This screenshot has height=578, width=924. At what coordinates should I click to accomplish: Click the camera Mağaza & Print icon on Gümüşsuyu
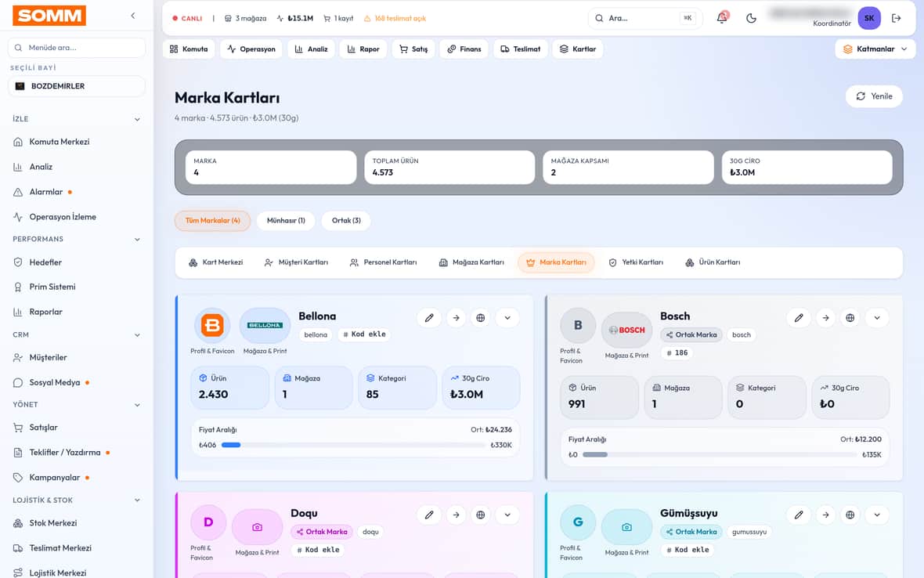[626, 527]
